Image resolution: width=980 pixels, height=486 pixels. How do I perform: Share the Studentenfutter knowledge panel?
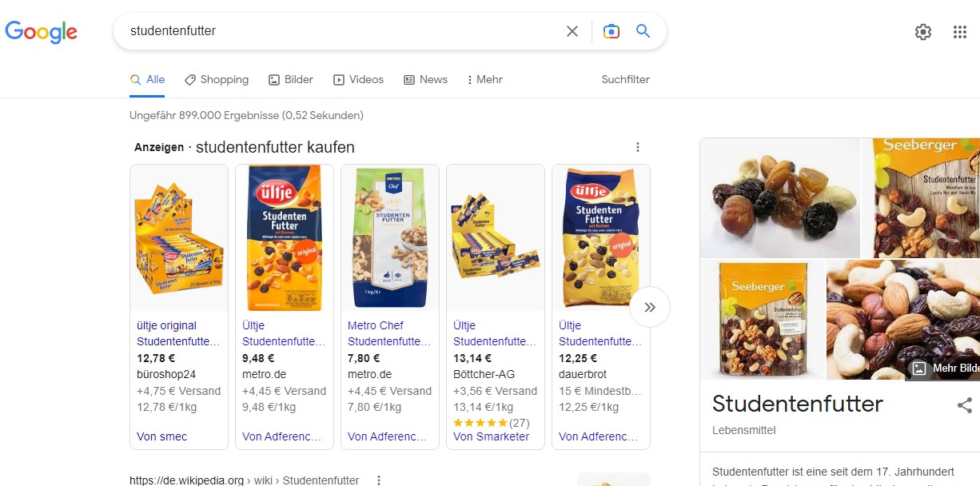tap(965, 404)
